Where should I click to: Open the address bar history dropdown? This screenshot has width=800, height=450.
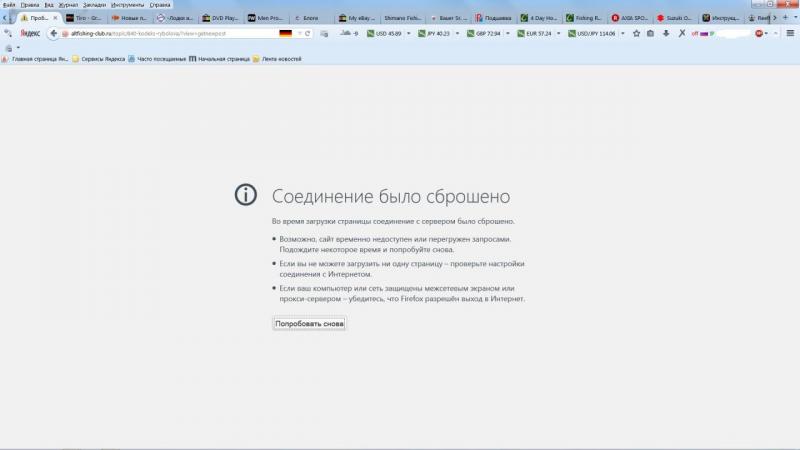tap(299, 33)
